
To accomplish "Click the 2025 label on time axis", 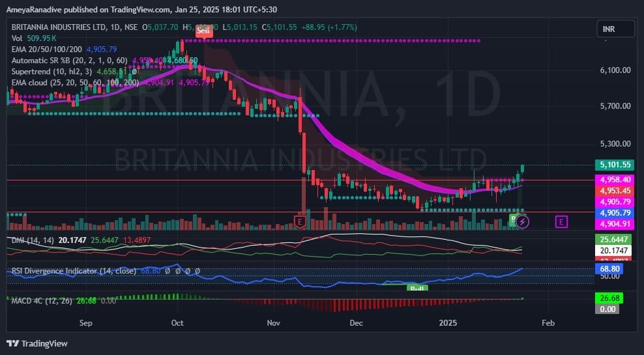I will tap(448, 322).
